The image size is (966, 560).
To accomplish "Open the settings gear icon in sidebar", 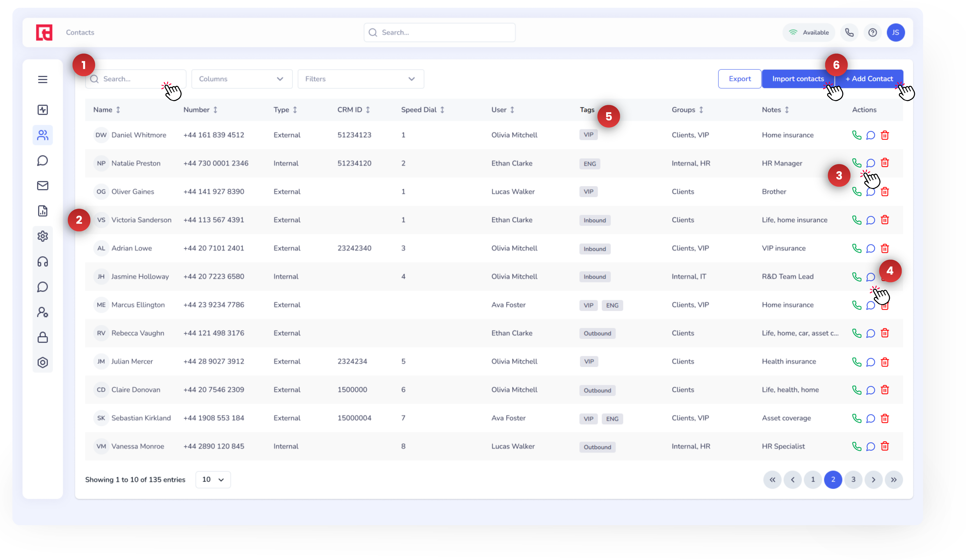I will pyautogui.click(x=43, y=236).
